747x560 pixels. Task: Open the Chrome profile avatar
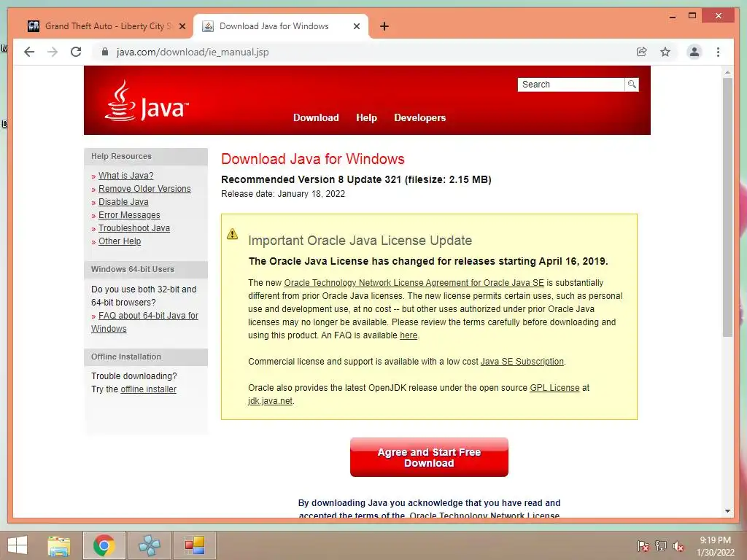[x=694, y=52]
